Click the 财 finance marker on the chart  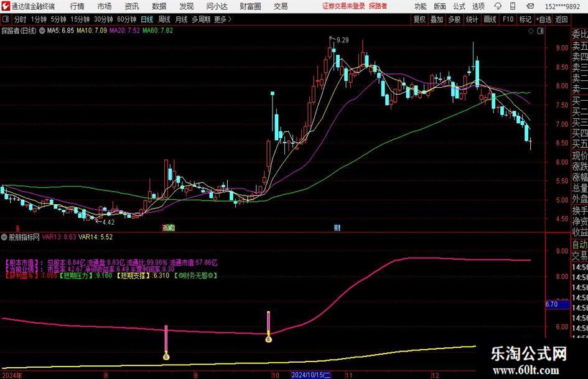pyautogui.click(x=337, y=227)
